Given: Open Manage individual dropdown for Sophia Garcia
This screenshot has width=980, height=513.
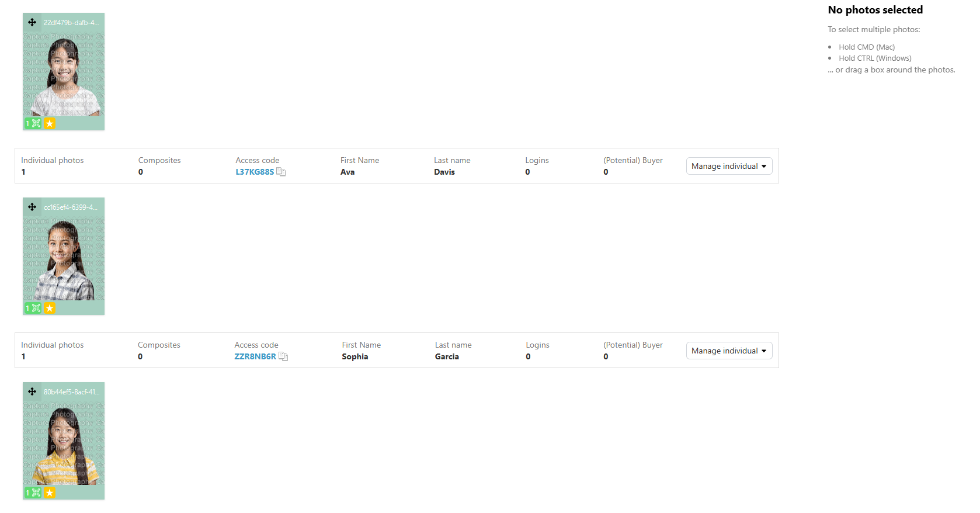Looking at the screenshot, I should [x=729, y=351].
